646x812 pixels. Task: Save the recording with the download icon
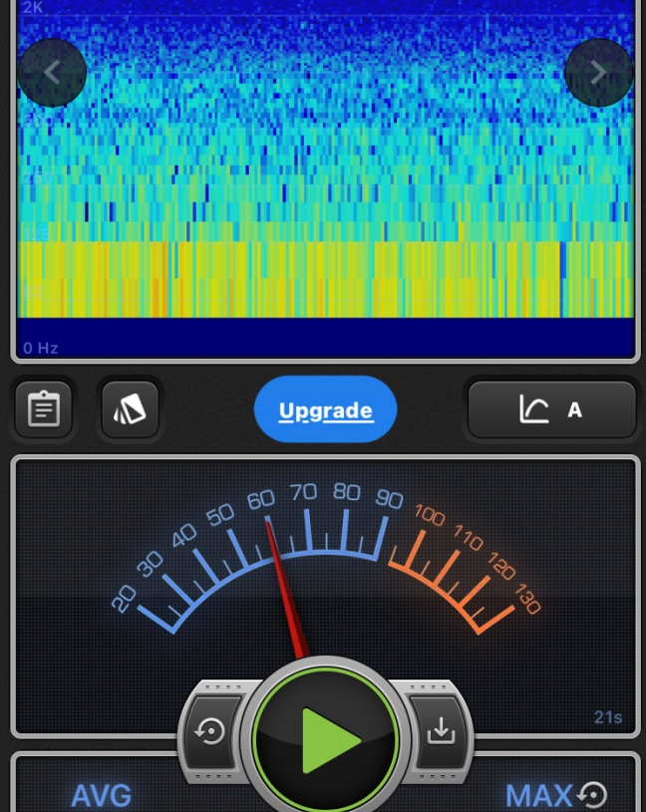click(x=440, y=732)
